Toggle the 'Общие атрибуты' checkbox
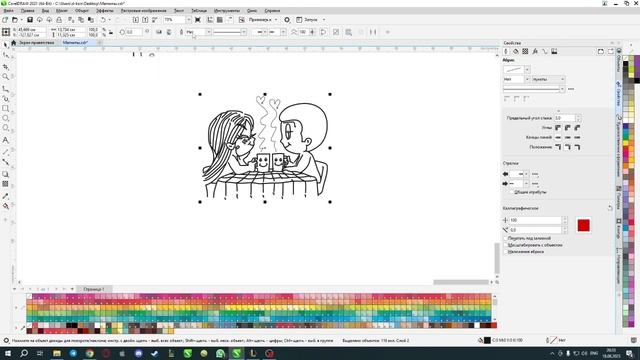640x360 pixels. tap(512, 192)
